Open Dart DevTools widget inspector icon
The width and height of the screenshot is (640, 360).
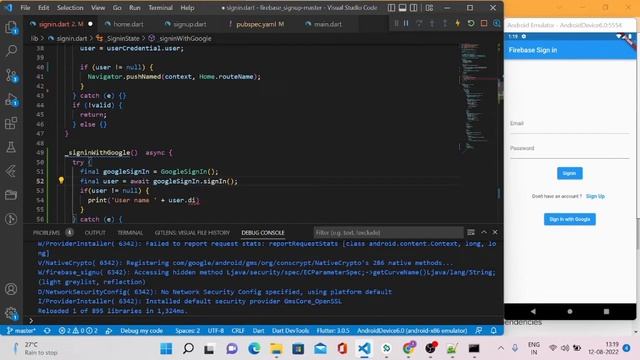pyautogui.click(x=497, y=24)
